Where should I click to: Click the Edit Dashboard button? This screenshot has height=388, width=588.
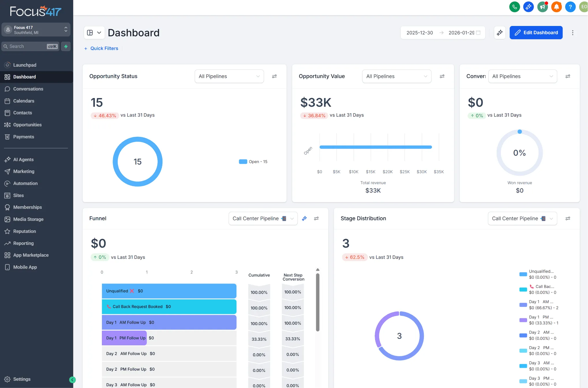click(x=536, y=33)
